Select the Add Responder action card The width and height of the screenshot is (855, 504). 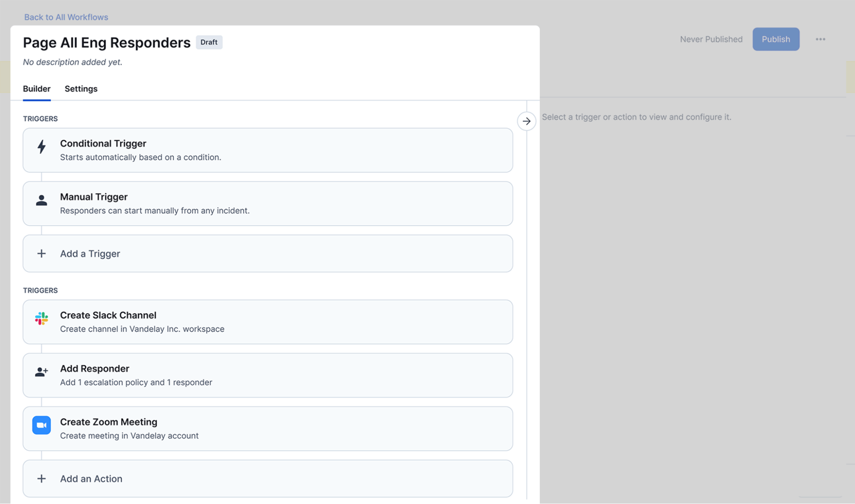coord(268,375)
